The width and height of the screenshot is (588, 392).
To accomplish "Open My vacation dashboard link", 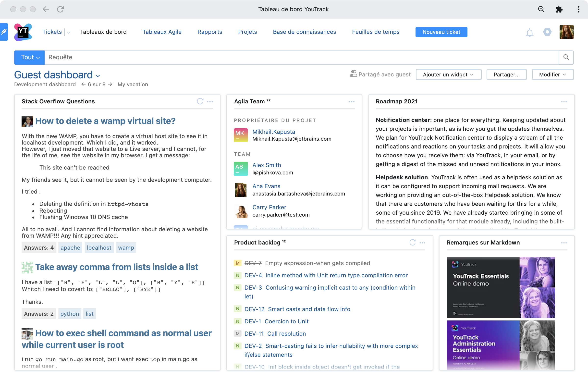I will (133, 84).
